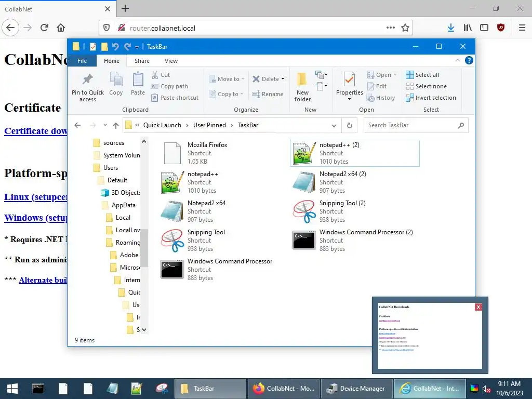This screenshot has width=532, height=399.
Task: Click the muted volume tray icon
Action: click(486, 389)
